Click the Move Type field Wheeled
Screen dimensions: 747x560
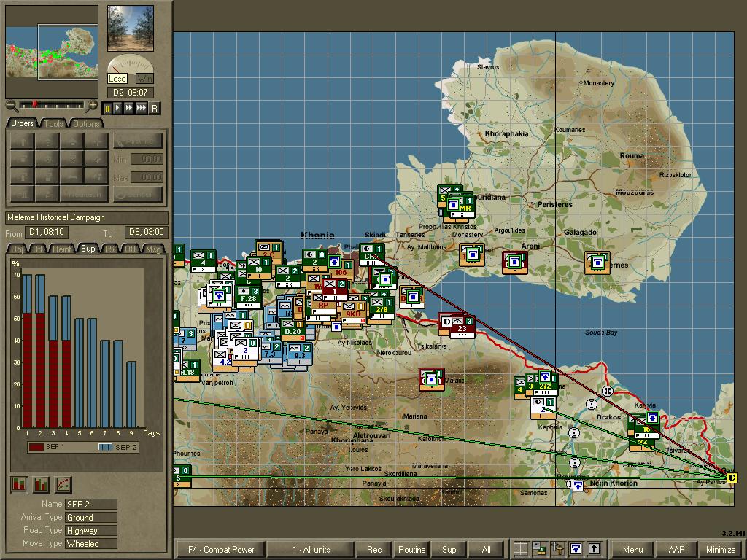(91, 544)
